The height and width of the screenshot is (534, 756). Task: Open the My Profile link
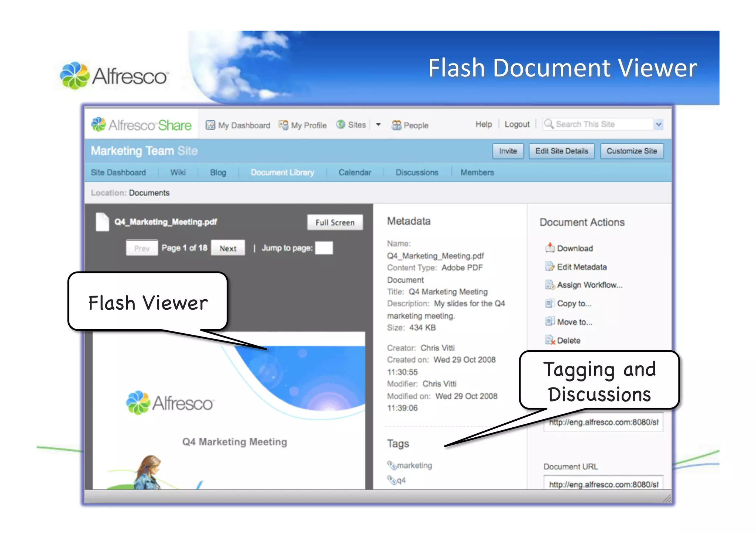(x=309, y=125)
